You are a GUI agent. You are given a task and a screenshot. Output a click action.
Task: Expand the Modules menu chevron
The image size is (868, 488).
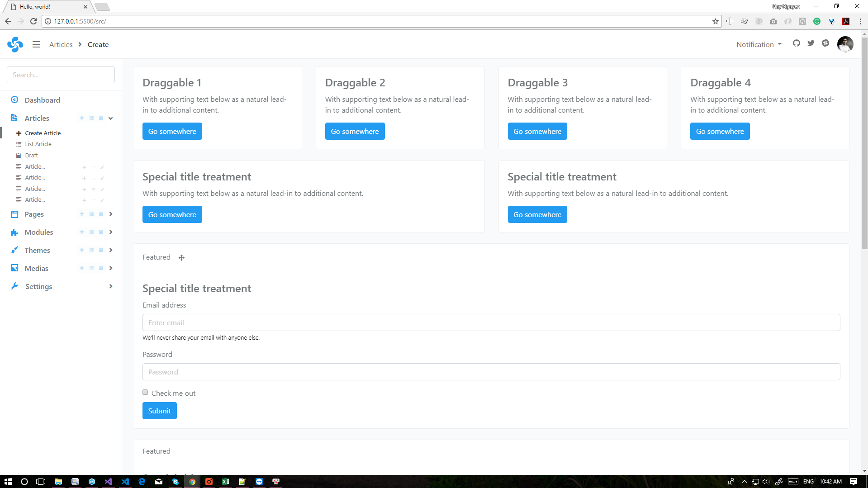[111, 232]
